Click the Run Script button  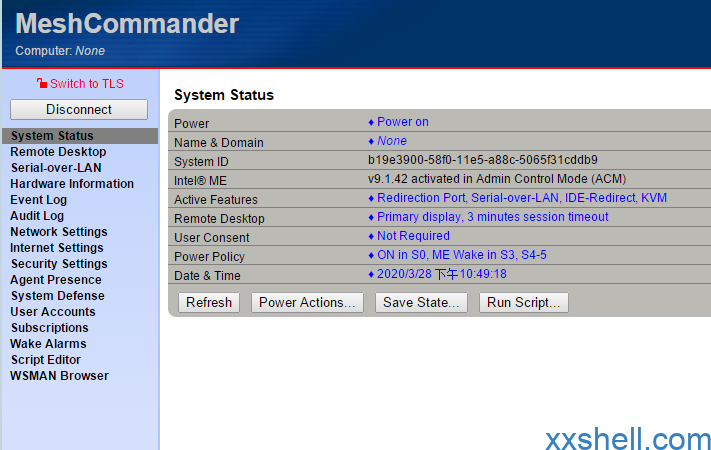(524, 303)
